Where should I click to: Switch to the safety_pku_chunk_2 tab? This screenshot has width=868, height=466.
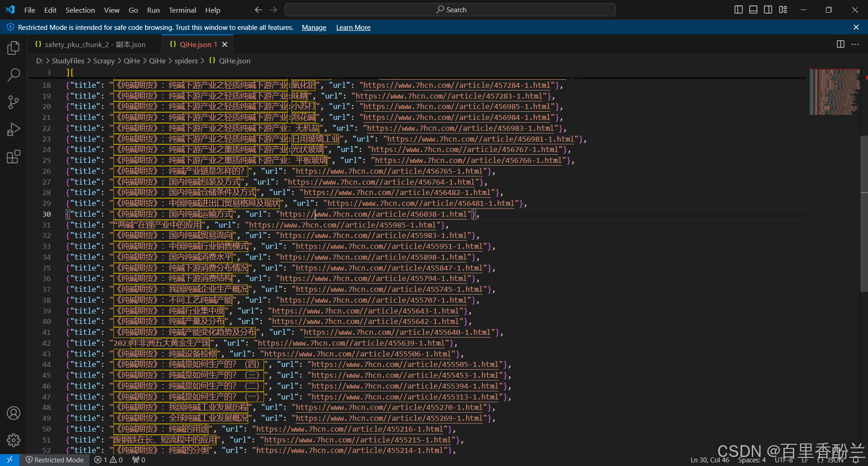pyautogui.click(x=95, y=44)
